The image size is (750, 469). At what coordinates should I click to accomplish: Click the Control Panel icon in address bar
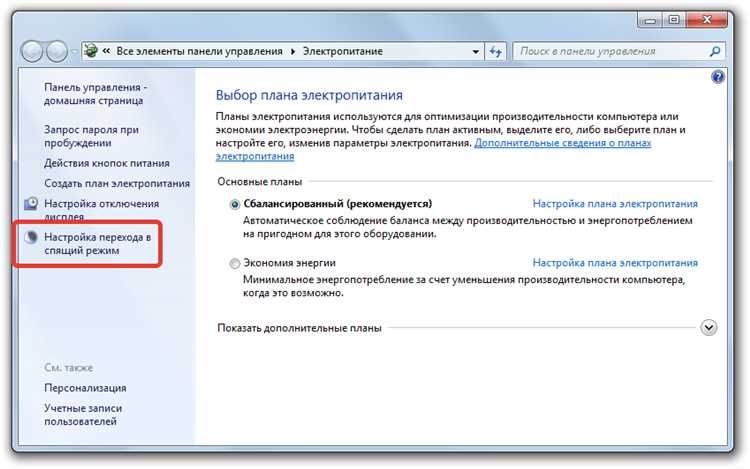pyautogui.click(x=91, y=51)
